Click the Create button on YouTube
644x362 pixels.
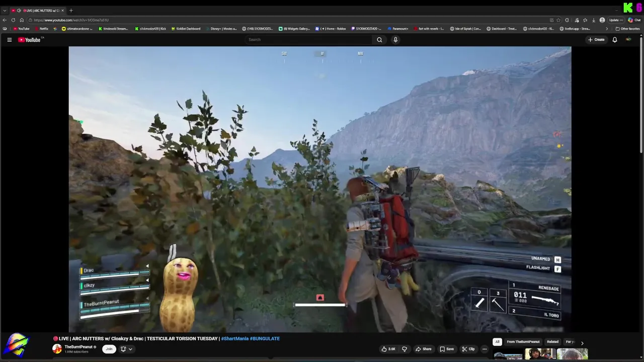pos(596,40)
